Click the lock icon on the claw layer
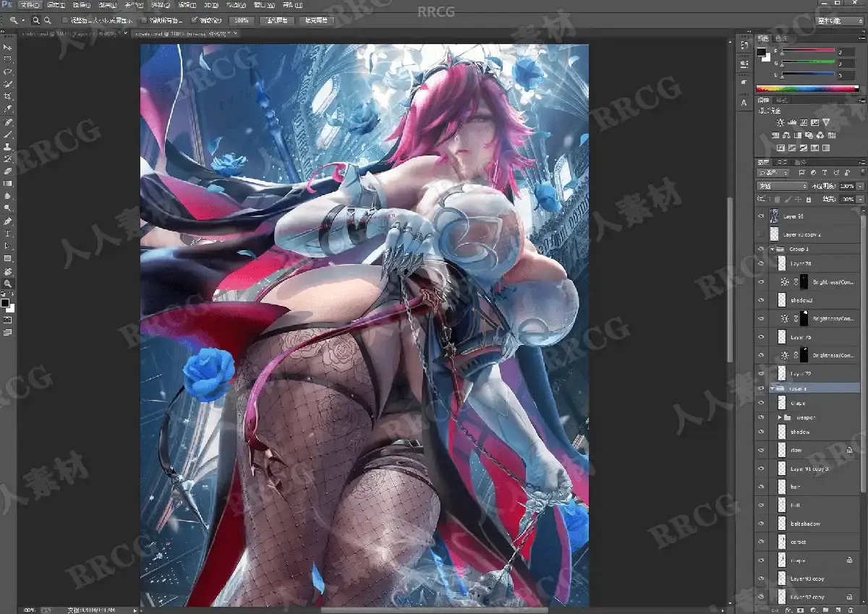This screenshot has width=868, height=614. point(850,450)
